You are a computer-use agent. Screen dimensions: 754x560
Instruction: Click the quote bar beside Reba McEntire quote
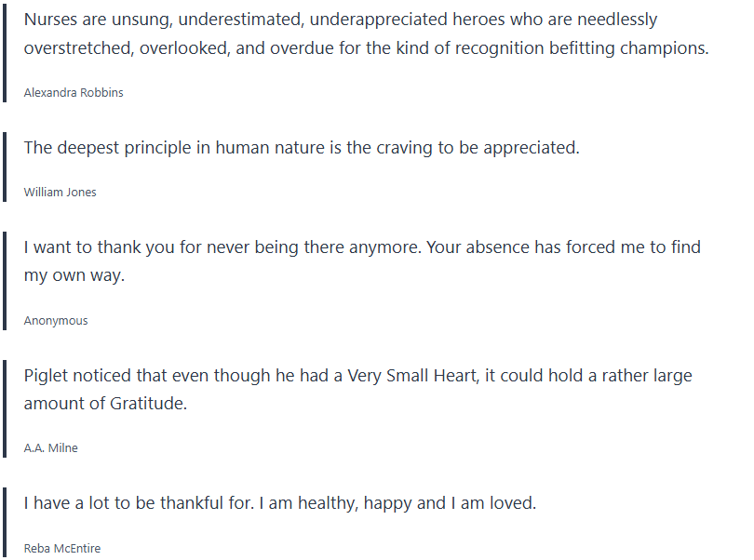point(5,522)
